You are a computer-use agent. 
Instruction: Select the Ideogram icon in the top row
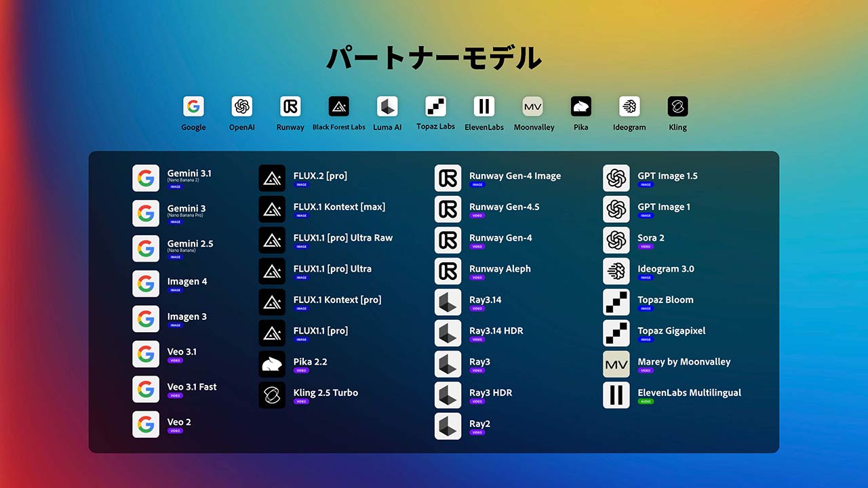point(629,106)
